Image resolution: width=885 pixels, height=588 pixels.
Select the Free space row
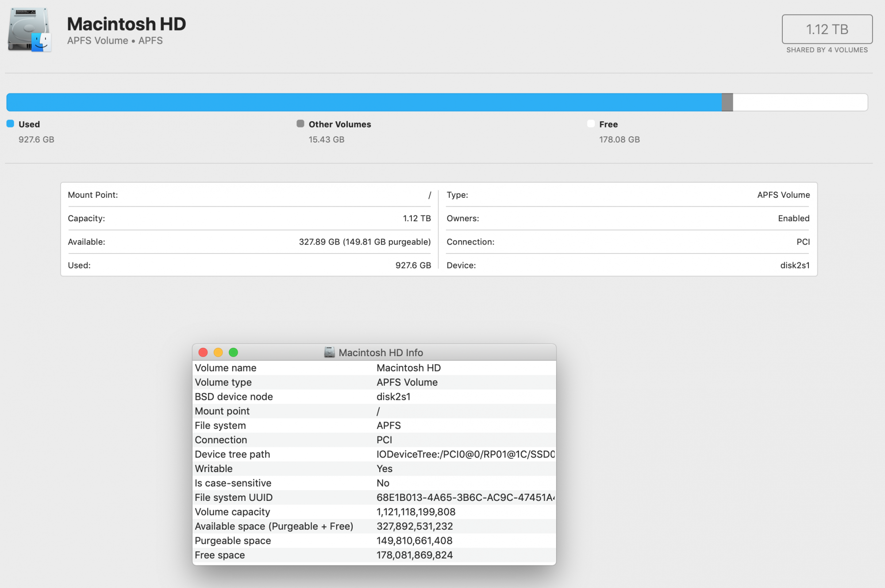[374, 555]
